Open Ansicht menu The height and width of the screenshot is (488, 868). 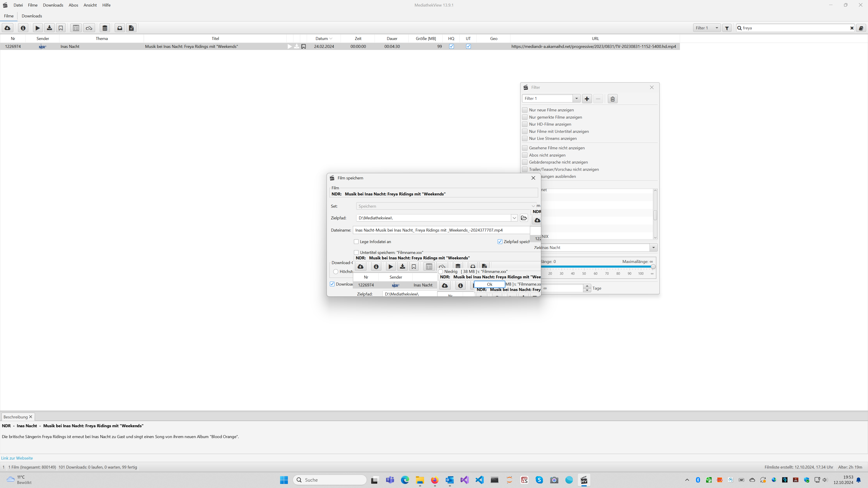(90, 5)
